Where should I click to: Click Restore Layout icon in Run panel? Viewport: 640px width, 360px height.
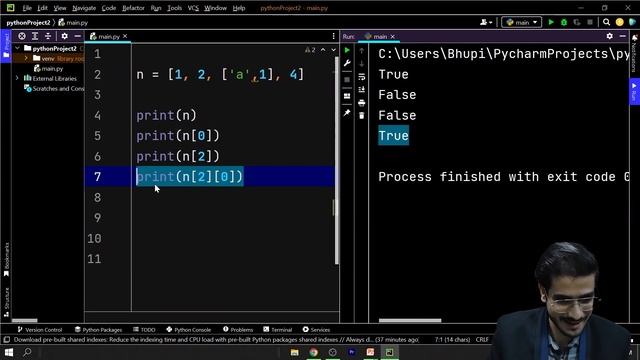click(347, 96)
